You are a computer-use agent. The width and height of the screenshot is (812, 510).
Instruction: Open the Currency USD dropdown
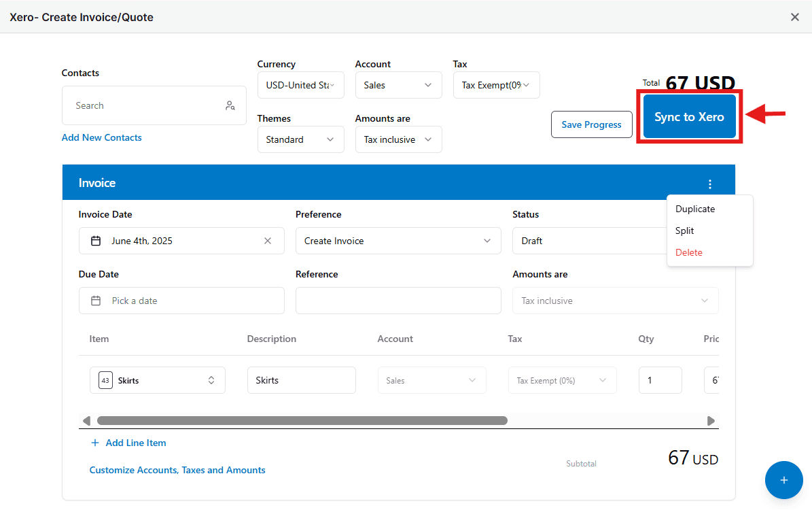(x=301, y=86)
